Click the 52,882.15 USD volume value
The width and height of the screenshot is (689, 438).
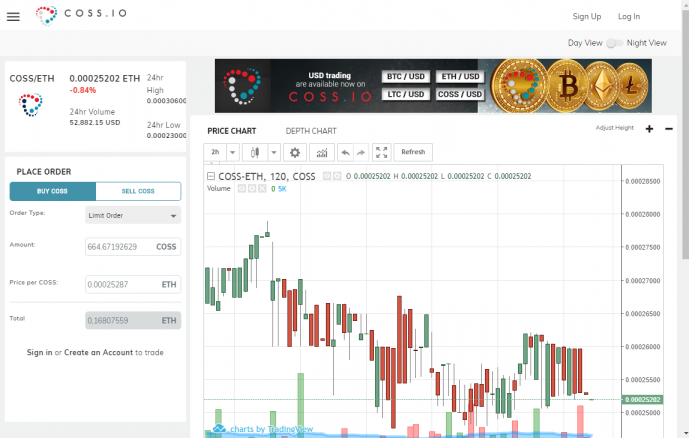[x=94, y=123]
